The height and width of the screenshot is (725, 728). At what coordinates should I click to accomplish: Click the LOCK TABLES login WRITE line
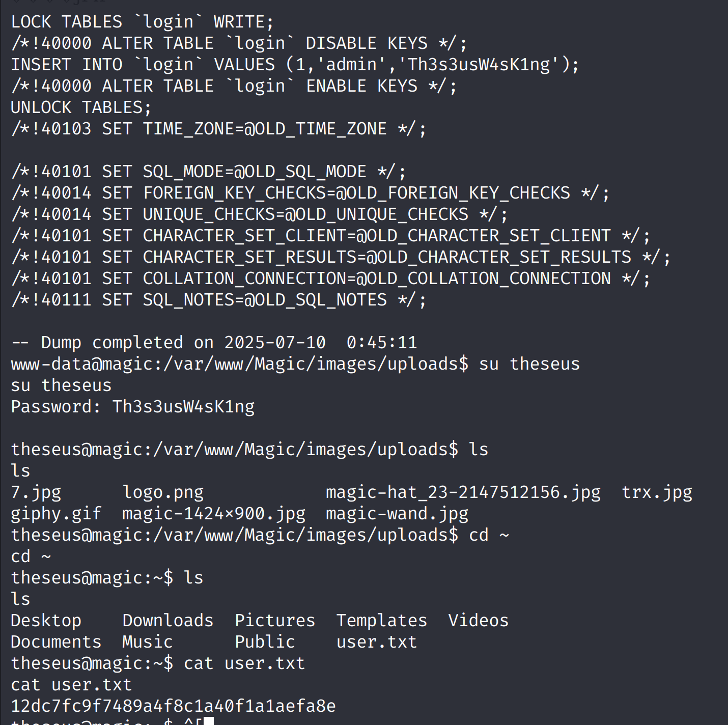click(x=142, y=22)
